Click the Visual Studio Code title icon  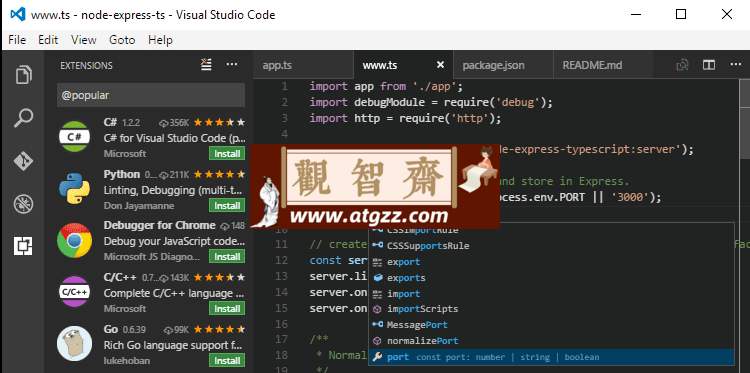pyautogui.click(x=18, y=14)
